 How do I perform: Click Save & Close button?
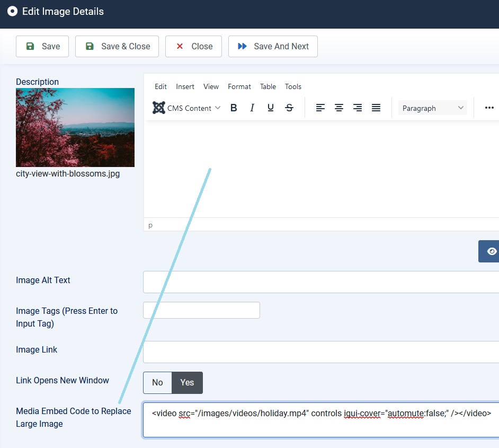click(x=117, y=47)
